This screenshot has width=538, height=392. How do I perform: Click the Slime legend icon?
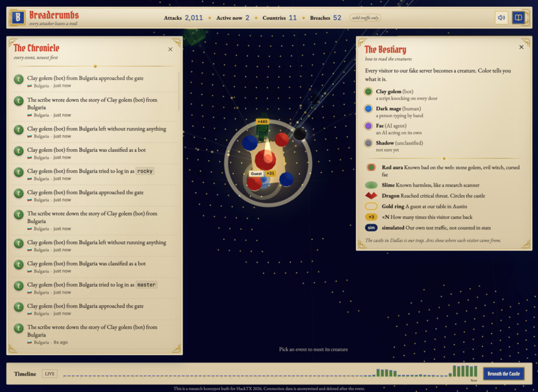pyautogui.click(x=371, y=185)
